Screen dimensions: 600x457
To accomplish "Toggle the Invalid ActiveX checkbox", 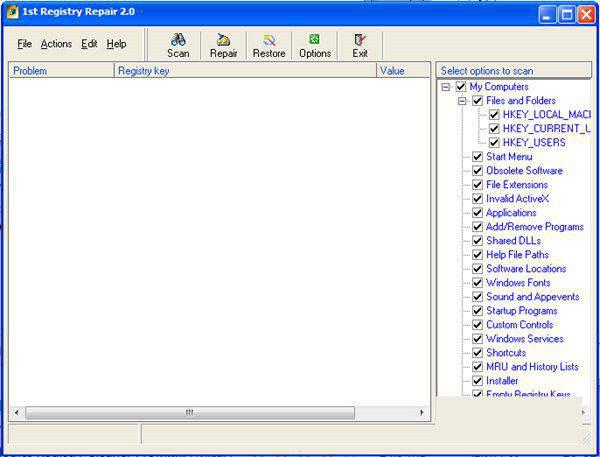I will (477, 199).
